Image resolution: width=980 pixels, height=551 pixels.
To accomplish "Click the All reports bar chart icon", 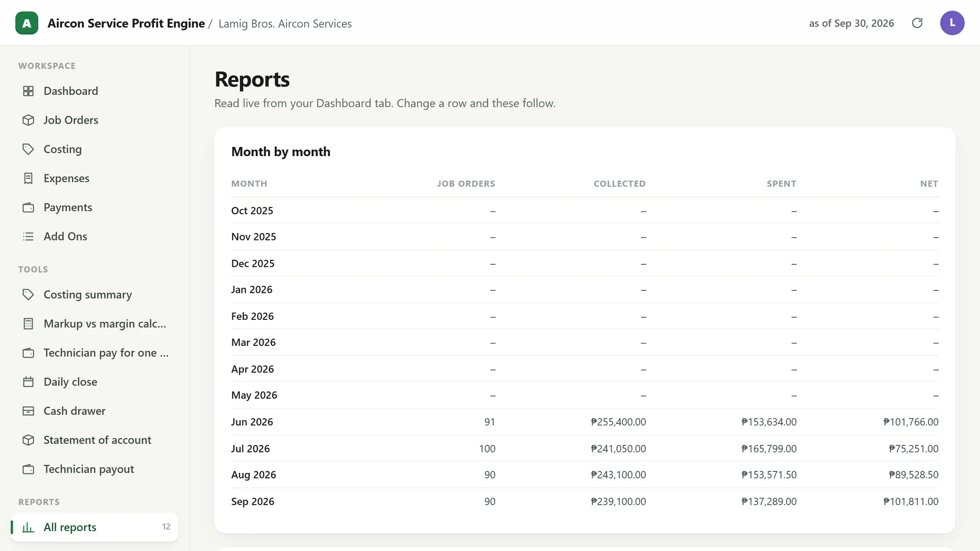I will 29,527.
